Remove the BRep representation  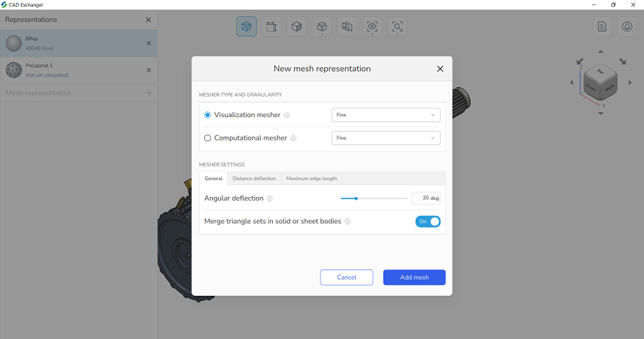tap(149, 43)
